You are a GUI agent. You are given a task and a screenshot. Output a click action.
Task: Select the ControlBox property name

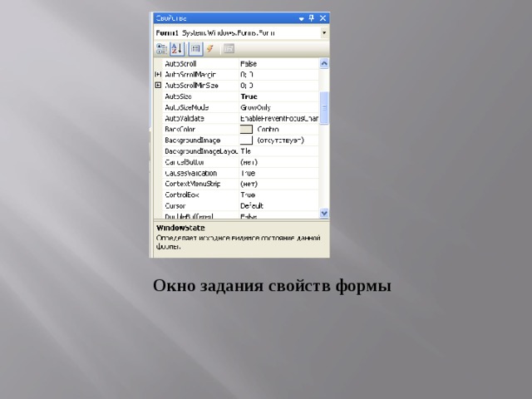point(181,195)
